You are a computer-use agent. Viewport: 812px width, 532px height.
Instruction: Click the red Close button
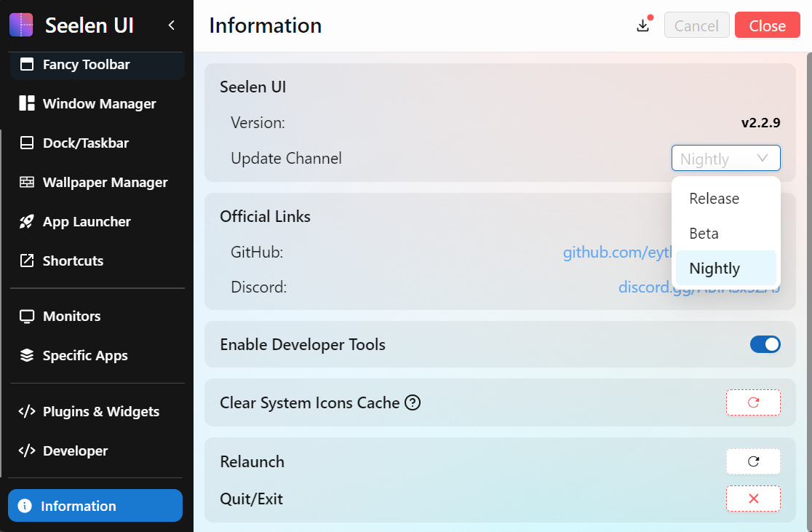point(768,25)
